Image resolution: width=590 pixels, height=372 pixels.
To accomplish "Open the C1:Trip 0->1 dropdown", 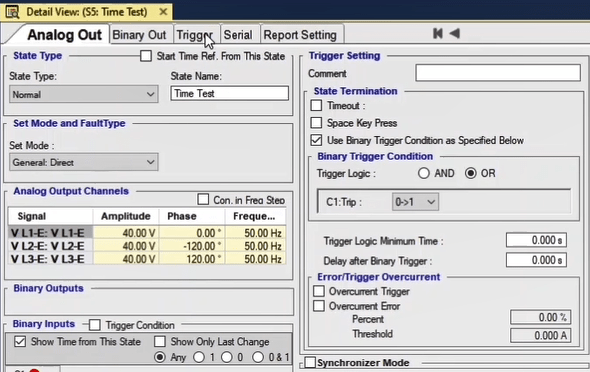I will [415, 202].
